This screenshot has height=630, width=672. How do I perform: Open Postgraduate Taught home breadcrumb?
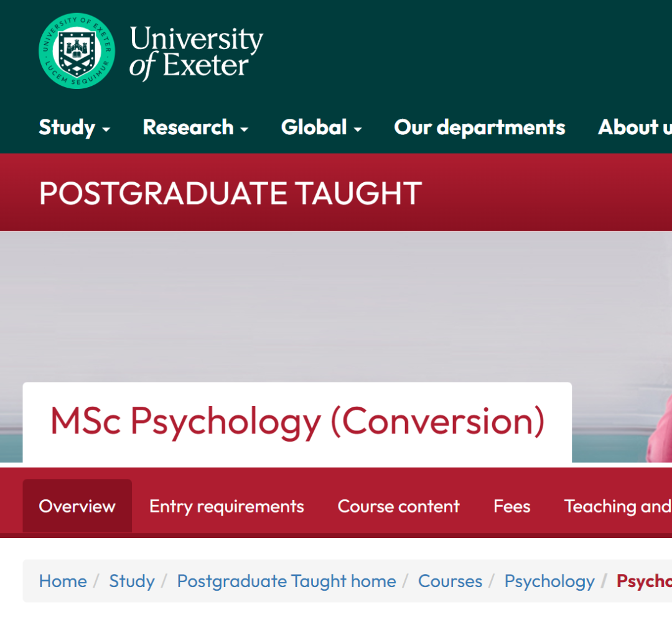286,581
